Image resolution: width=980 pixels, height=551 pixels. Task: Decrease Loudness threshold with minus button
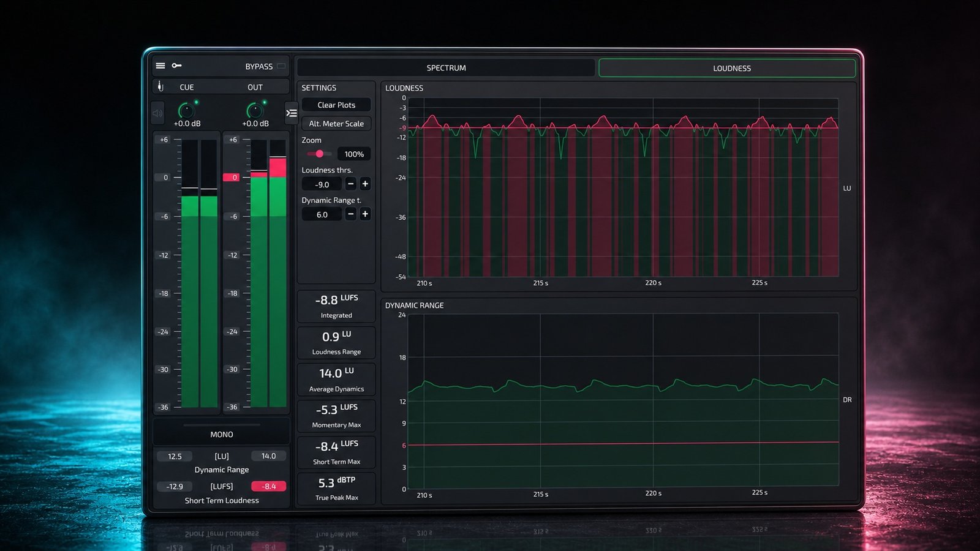point(351,184)
